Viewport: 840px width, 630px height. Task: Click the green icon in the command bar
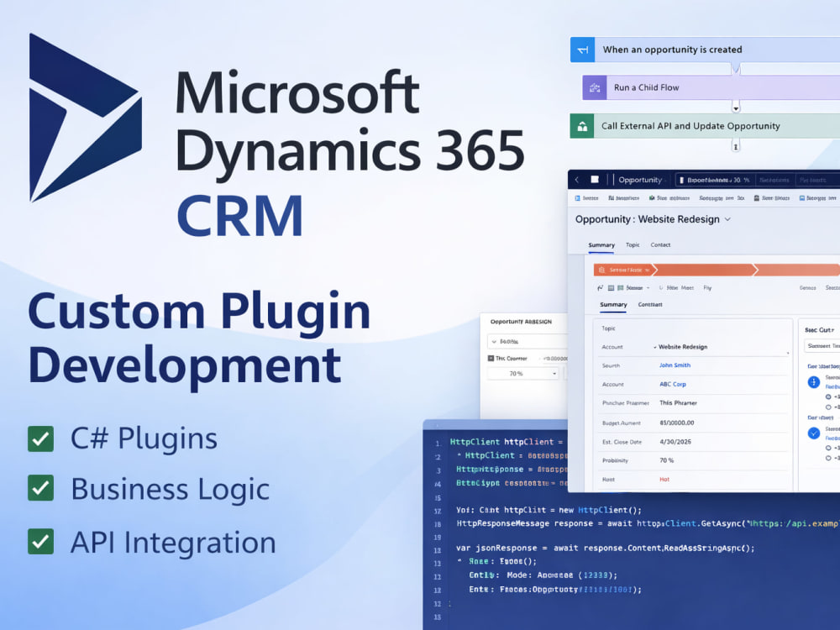(652, 198)
